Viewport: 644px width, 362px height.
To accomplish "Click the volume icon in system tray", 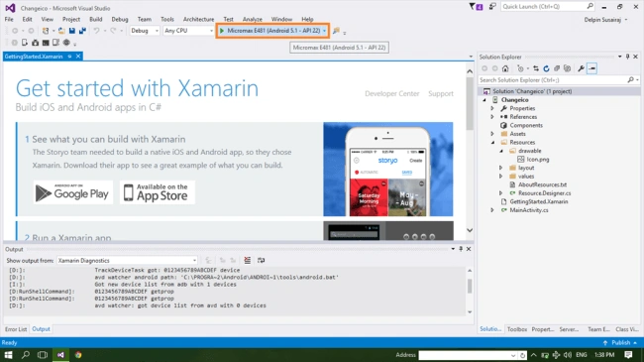I will click(568, 355).
